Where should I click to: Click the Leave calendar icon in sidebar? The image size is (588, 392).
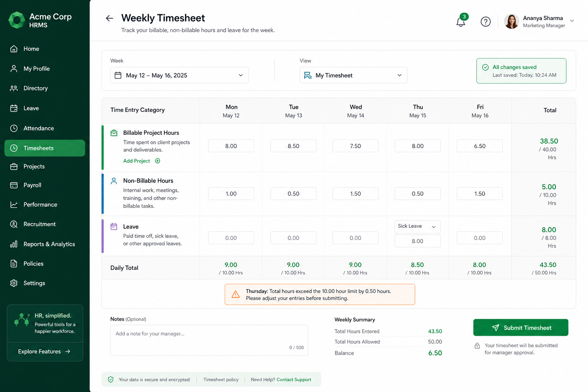coord(14,108)
